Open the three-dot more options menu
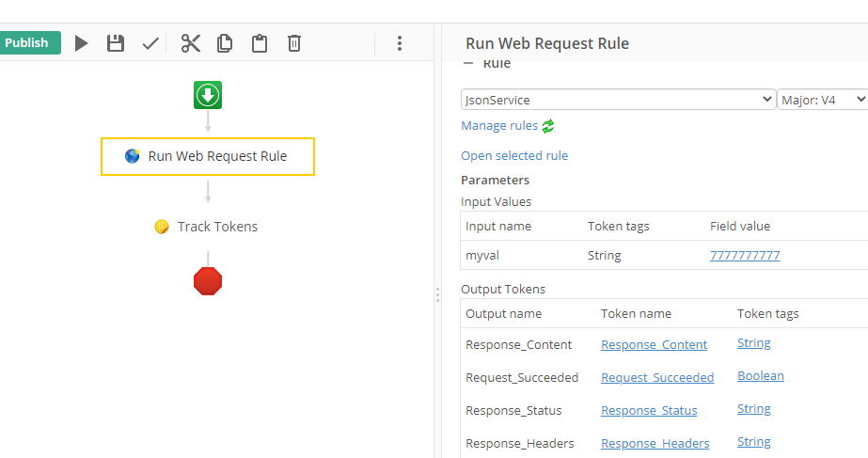 pyautogui.click(x=400, y=43)
